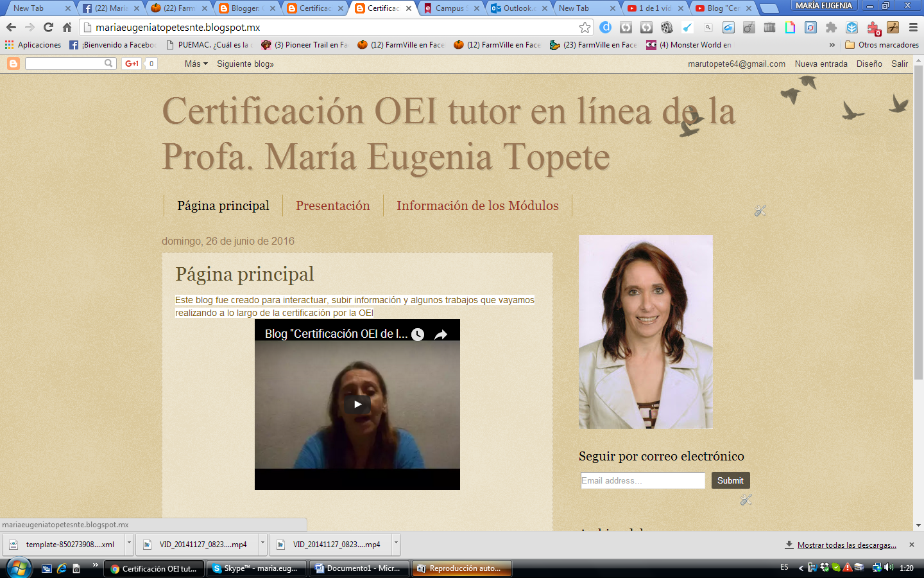This screenshot has height=578, width=924.
Task: Go back with the browser back arrow
Action: pyautogui.click(x=11, y=27)
